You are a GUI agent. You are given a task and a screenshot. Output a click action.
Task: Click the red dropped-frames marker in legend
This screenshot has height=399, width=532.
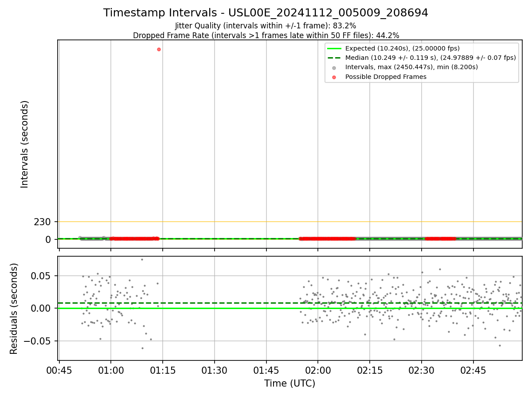coord(334,77)
